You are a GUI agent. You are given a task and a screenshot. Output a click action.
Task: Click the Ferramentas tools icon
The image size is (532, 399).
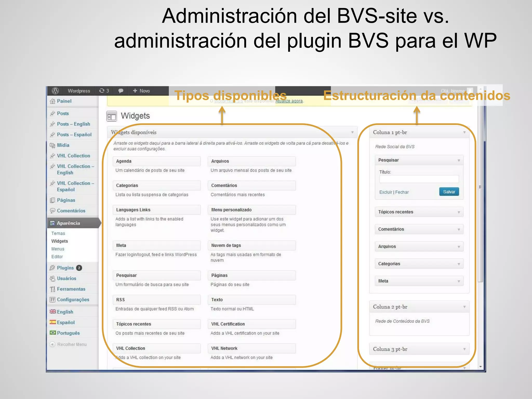(52, 289)
